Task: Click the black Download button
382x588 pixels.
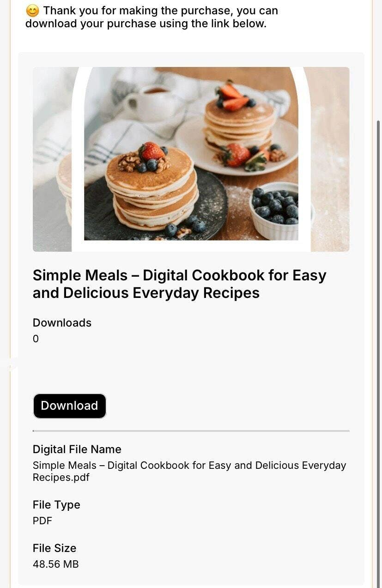Action: click(69, 406)
